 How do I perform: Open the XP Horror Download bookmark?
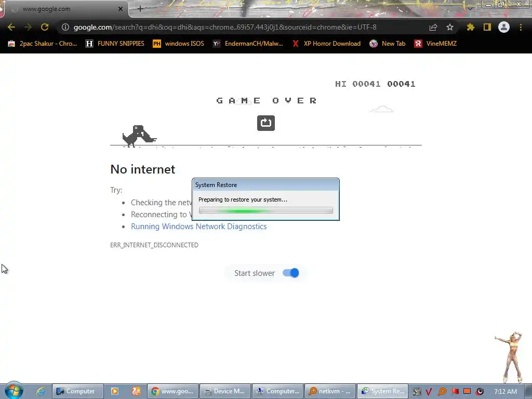pos(326,44)
